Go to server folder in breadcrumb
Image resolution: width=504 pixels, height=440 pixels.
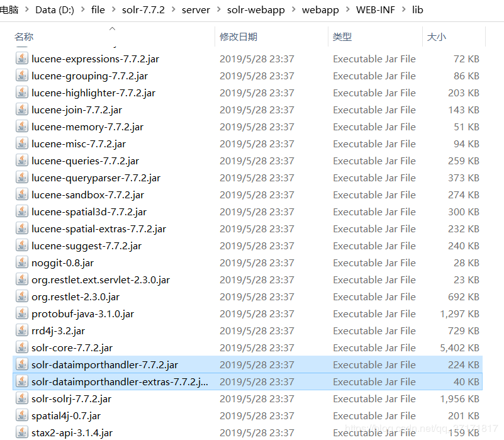[x=196, y=10]
